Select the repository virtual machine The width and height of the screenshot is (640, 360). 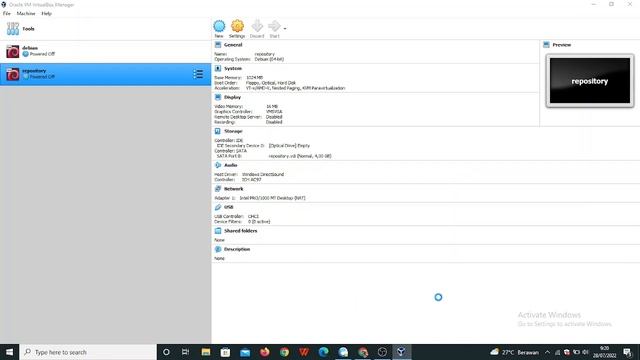click(105, 74)
